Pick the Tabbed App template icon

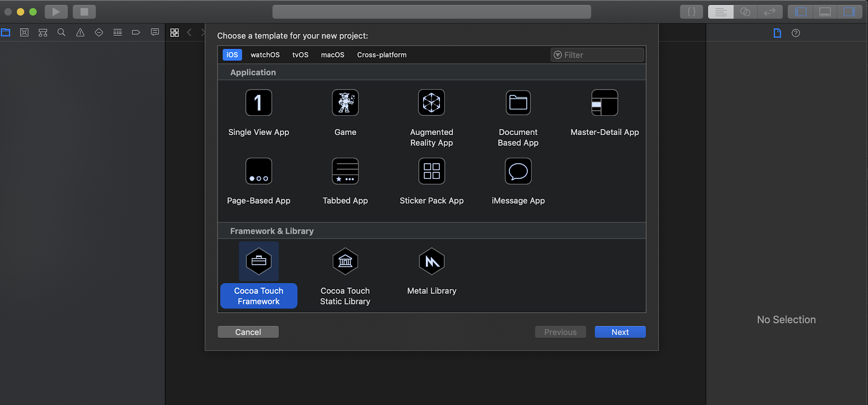tap(345, 171)
